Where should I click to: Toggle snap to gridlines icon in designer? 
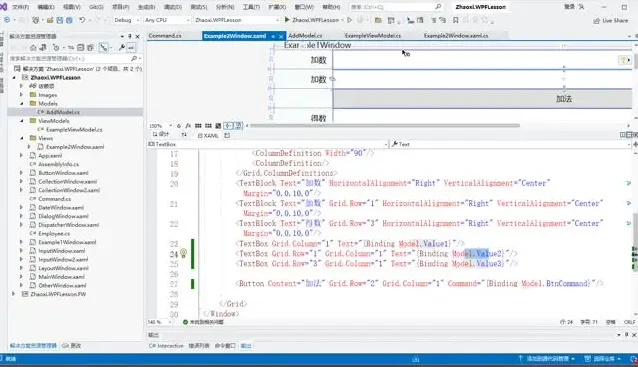point(208,126)
